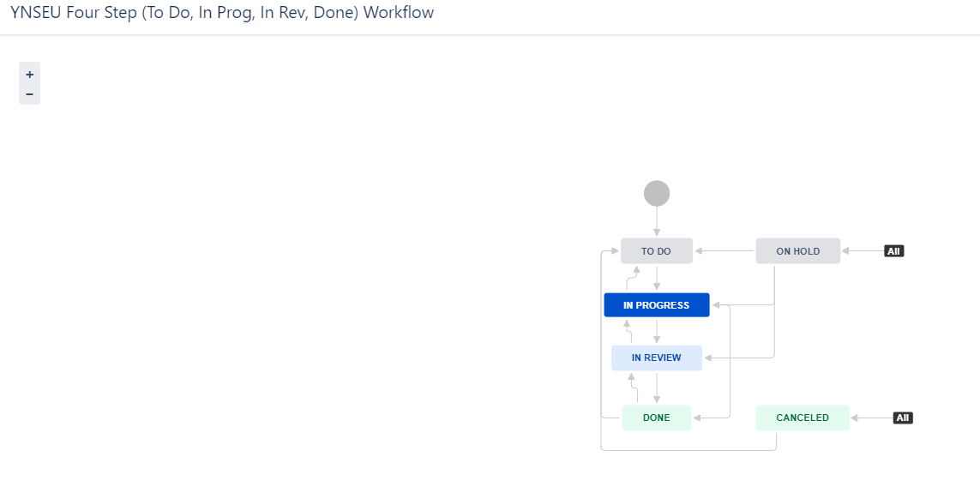Click the All badge beside CANCELED

coord(903,418)
